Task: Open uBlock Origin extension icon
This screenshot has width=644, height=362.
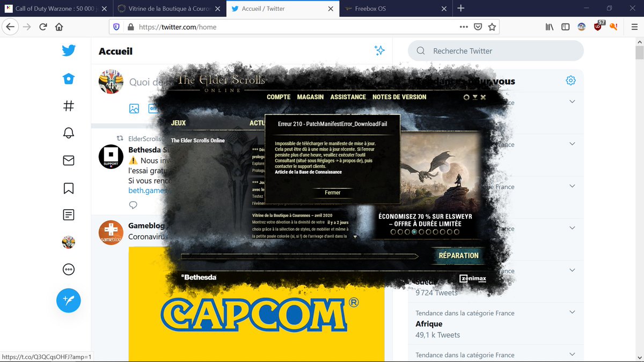Action: click(598, 26)
